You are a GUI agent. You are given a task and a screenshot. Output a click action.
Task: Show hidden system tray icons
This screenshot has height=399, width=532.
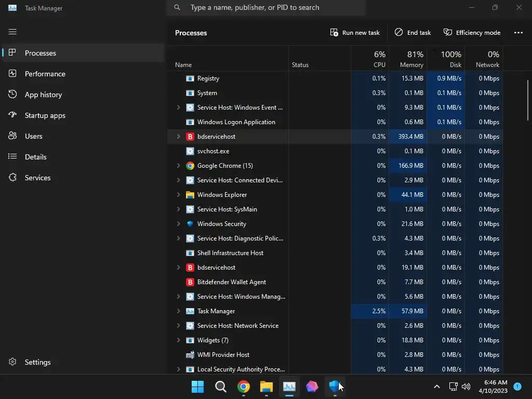coord(437,387)
